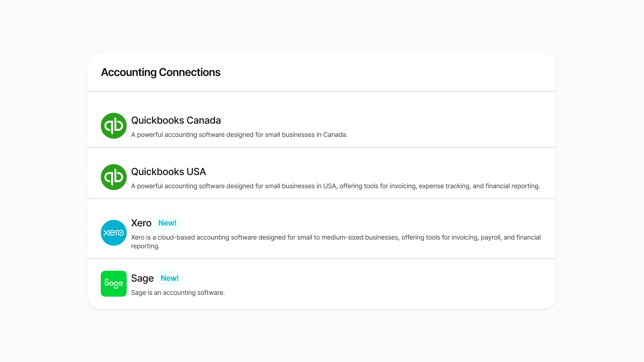Select the green Sage logo

click(114, 284)
